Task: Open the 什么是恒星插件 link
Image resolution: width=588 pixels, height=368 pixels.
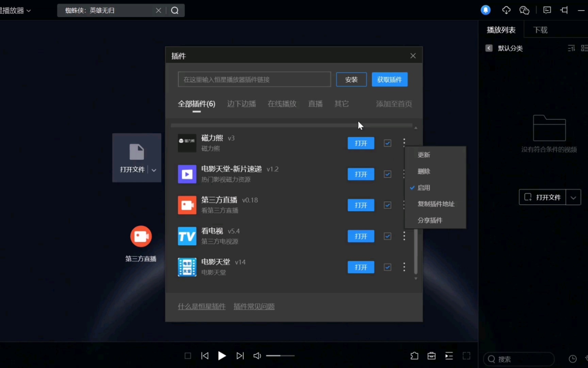Action: pyautogui.click(x=202, y=307)
